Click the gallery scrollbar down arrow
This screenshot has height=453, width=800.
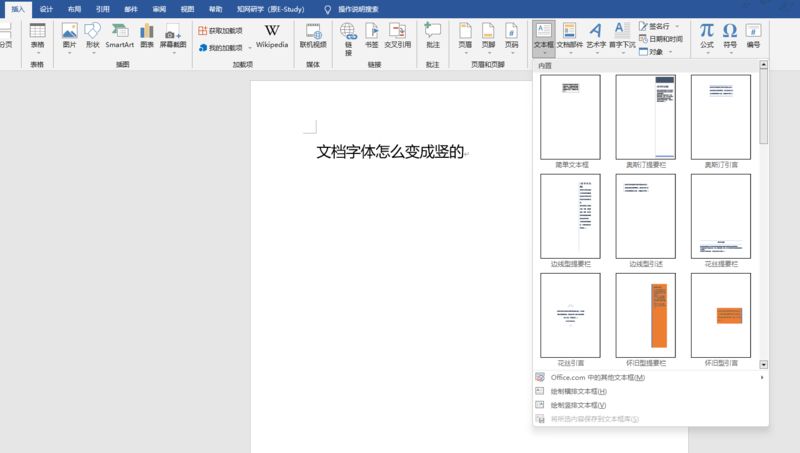[764, 365]
